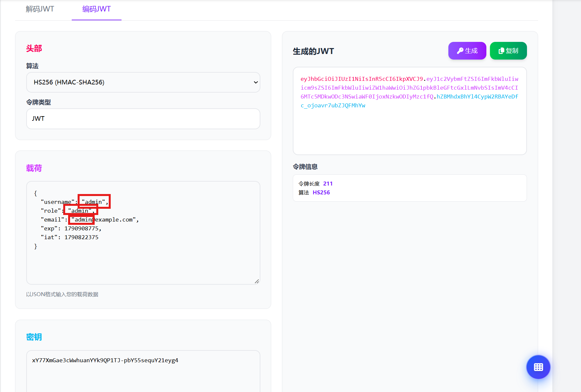Click the key icon on the 生成 button
This screenshot has height=392, width=581.
(460, 51)
